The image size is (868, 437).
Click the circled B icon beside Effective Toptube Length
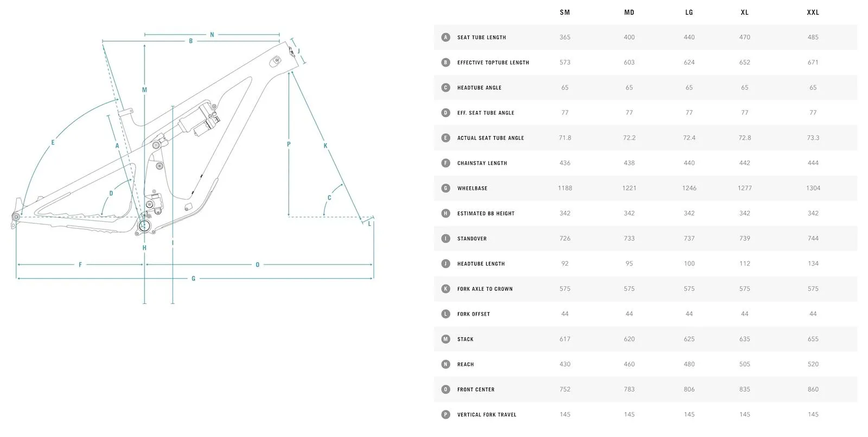coord(445,62)
